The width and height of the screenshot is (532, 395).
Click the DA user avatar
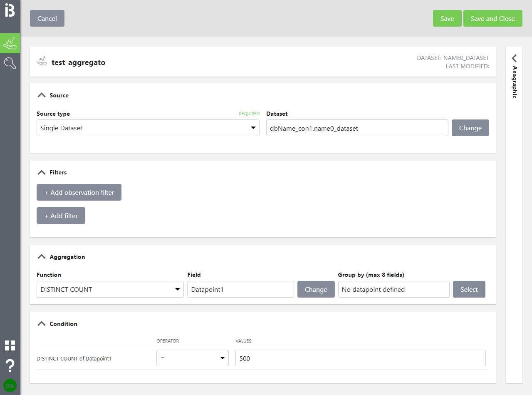[x=10, y=386]
